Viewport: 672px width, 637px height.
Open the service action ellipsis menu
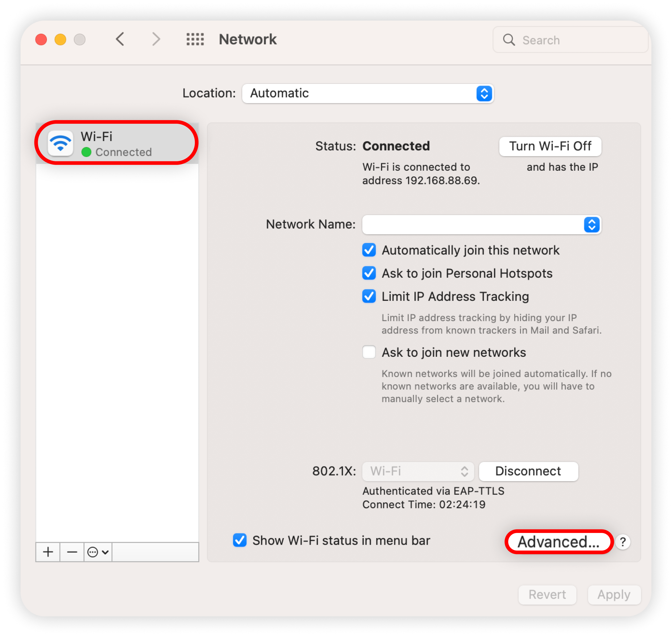(98, 552)
